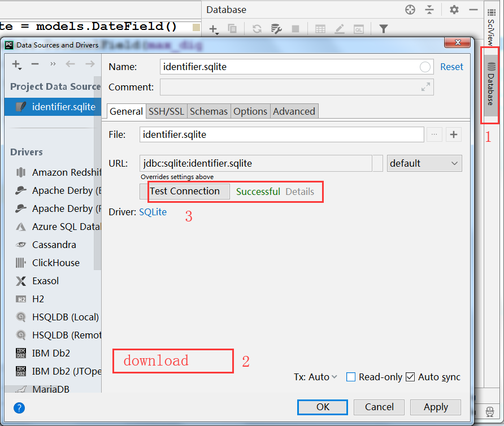Click the Cancel button
The height and width of the screenshot is (426, 504).
(379, 407)
